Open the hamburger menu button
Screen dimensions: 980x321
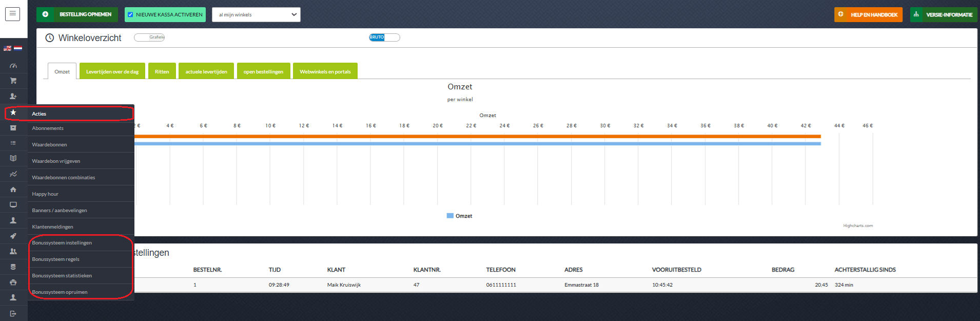[13, 14]
